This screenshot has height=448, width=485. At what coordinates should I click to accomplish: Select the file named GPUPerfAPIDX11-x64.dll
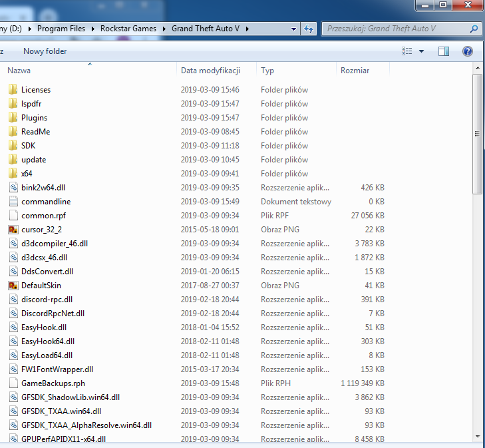pyautogui.click(x=63, y=439)
